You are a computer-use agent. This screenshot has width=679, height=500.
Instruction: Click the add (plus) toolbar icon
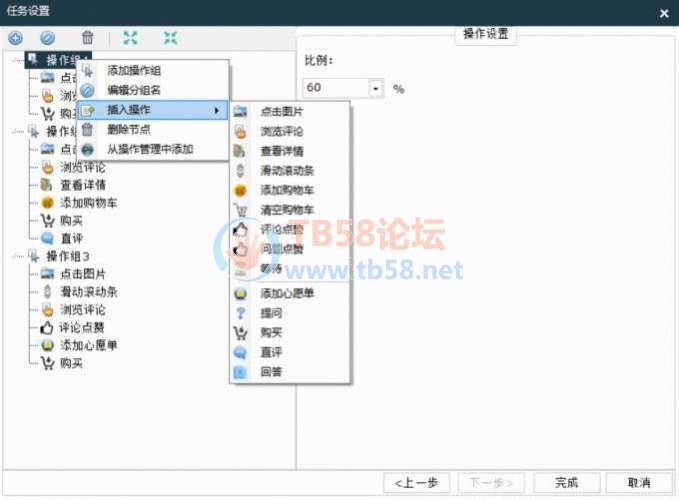coord(15,37)
